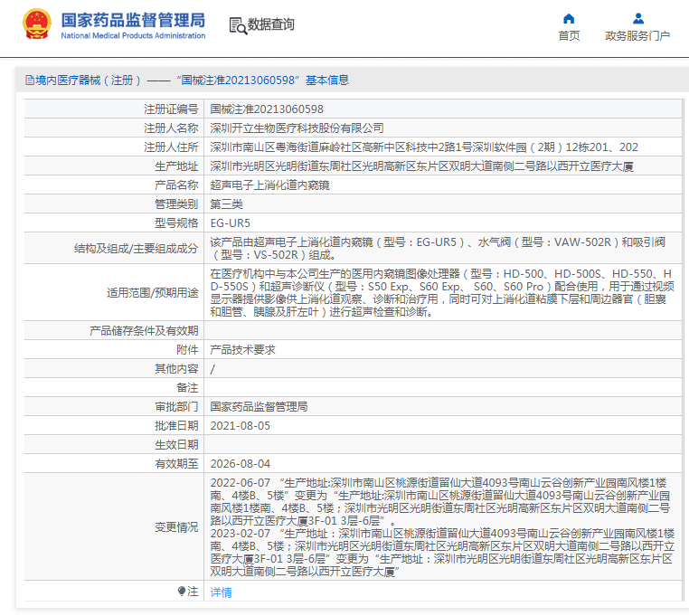Screen dimensions: 689x616
Task: Select the model value EG-UR5
Action: pyautogui.click(x=231, y=223)
